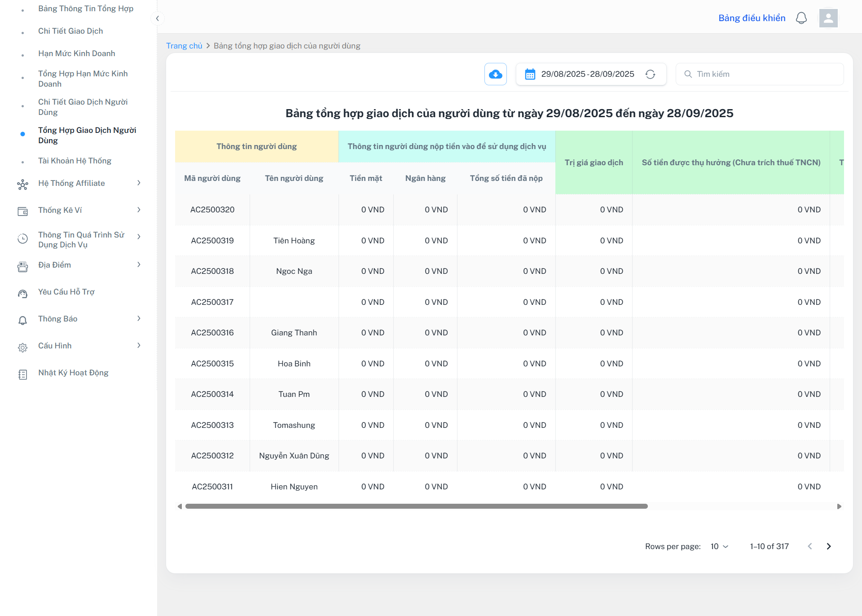Select Tài Khoản Hệ Thống menu item

[75, 161]
